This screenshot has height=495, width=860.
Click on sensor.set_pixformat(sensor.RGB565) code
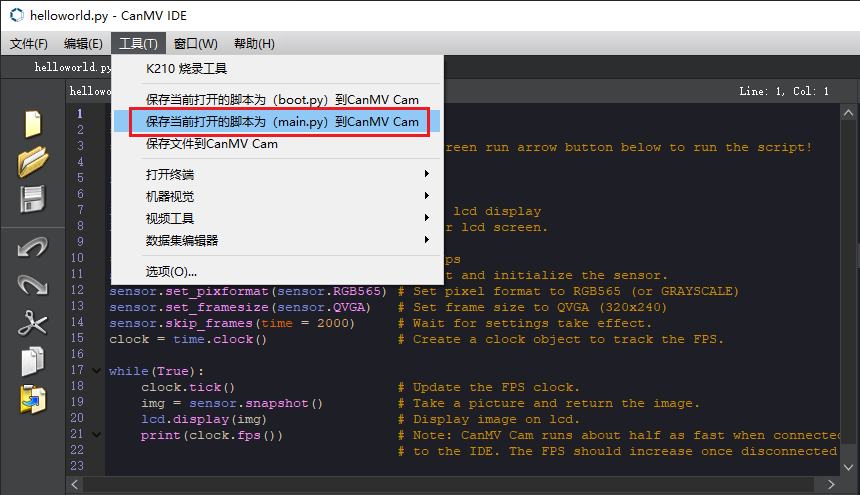pos(248,291)
